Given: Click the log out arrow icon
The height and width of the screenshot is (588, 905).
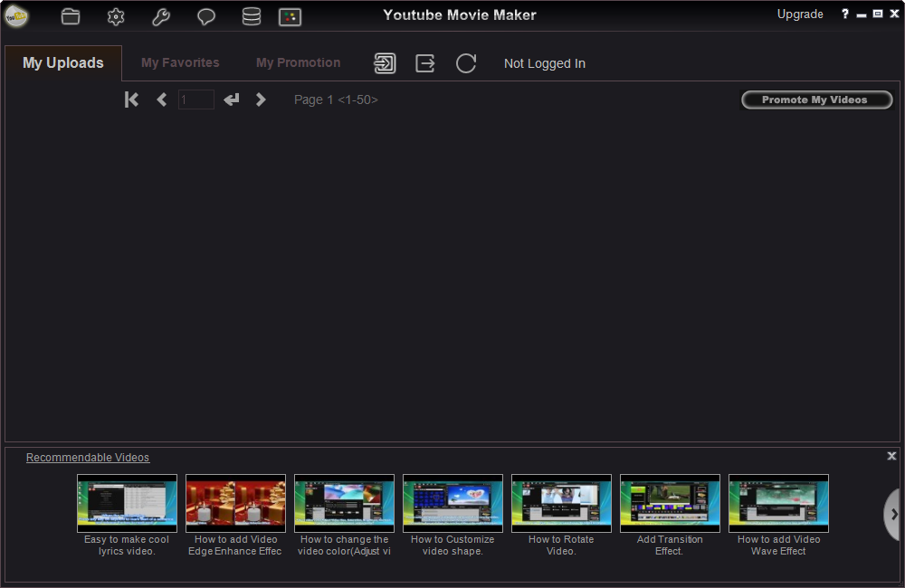Looking at the screenshot, I should 425,63.
